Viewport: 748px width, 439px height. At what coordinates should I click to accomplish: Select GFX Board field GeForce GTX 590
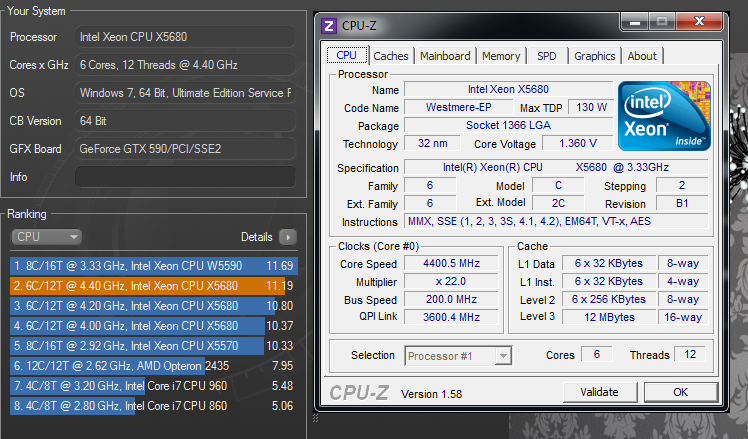[185, 149]
